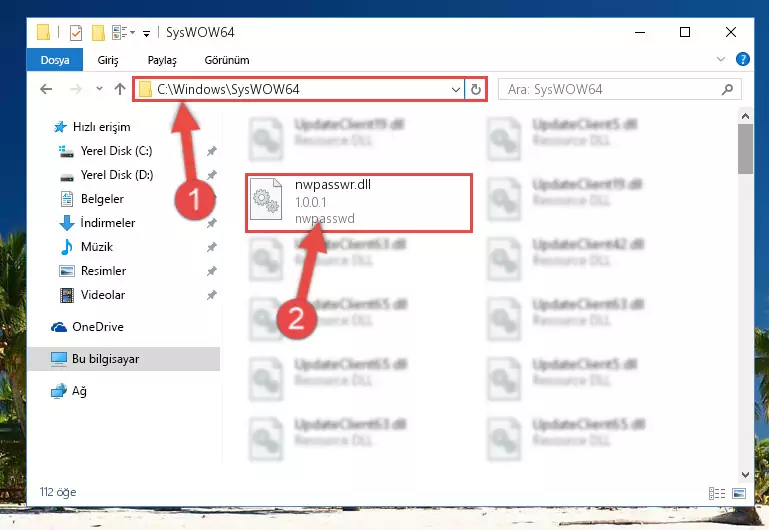Open the Müzik folder
The width and height of the screenshot is (769, 530).
[x=97, y=247]
